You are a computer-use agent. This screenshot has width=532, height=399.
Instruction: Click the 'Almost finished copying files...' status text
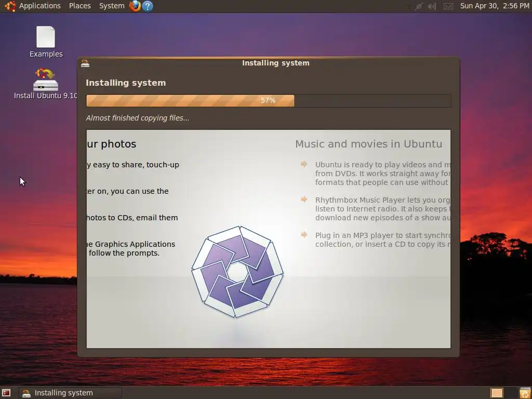point(137,118)
